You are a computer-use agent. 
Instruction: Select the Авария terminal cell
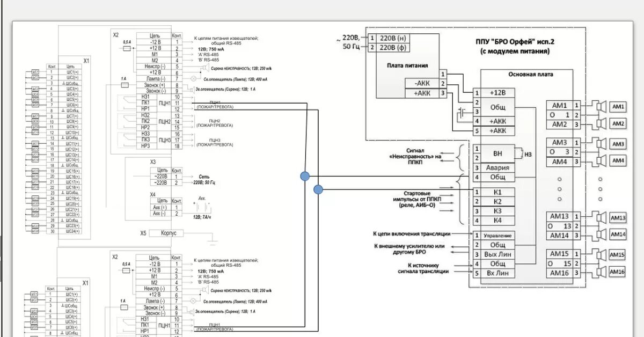[497, 167]
